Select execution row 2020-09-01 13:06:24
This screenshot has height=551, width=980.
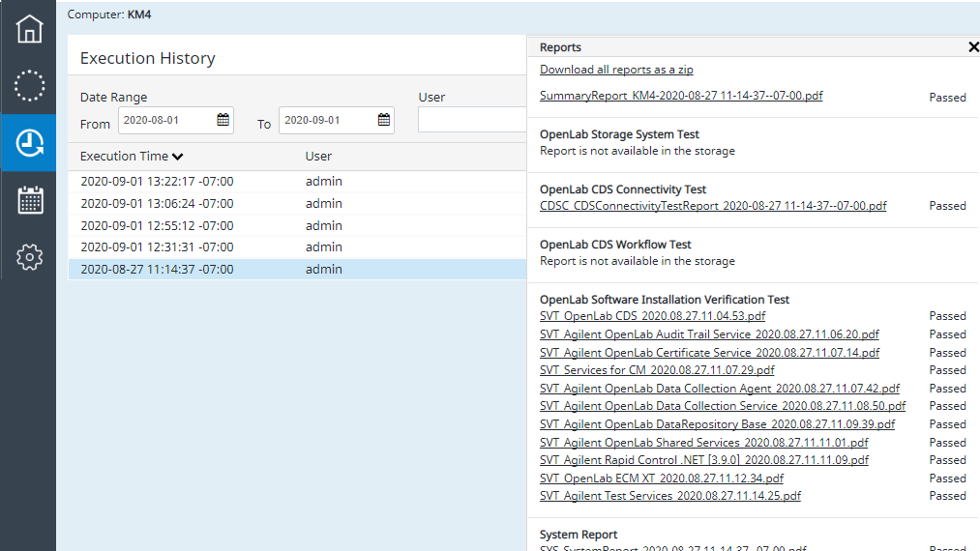pyautogui.click(x=297, y=204)
